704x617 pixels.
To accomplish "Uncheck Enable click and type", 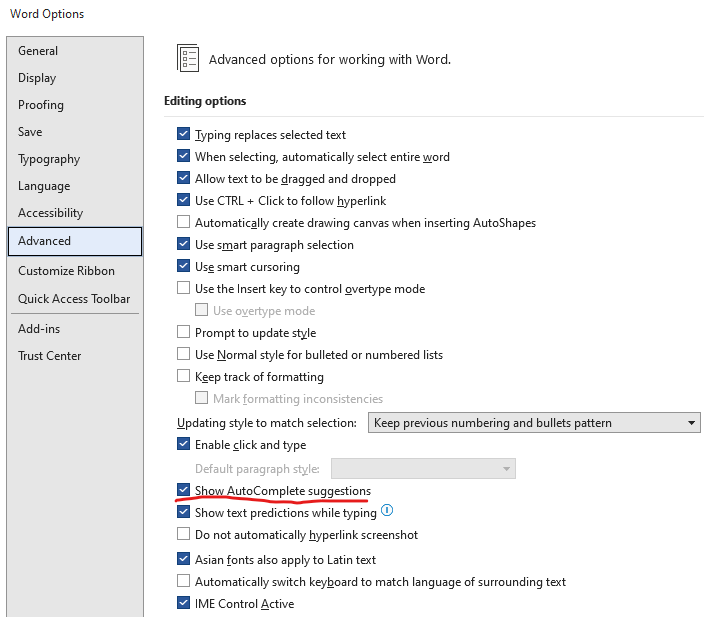I will [183, 444].
